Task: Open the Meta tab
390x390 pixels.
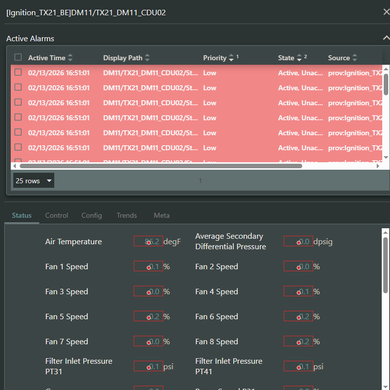Action: pos(162,215)
